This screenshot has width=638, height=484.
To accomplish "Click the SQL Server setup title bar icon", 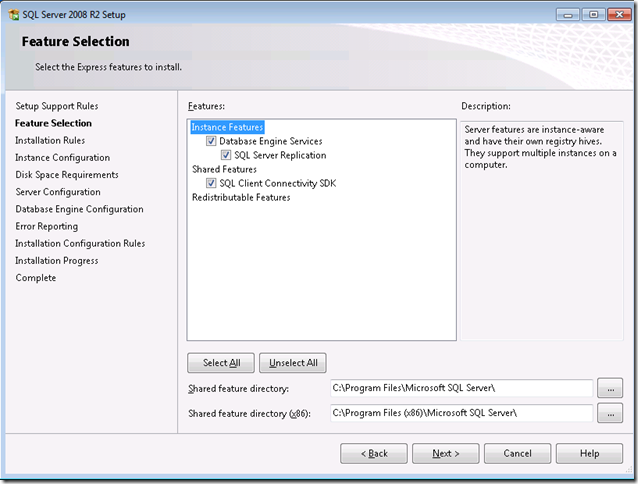I will click(x=14, y=15).
